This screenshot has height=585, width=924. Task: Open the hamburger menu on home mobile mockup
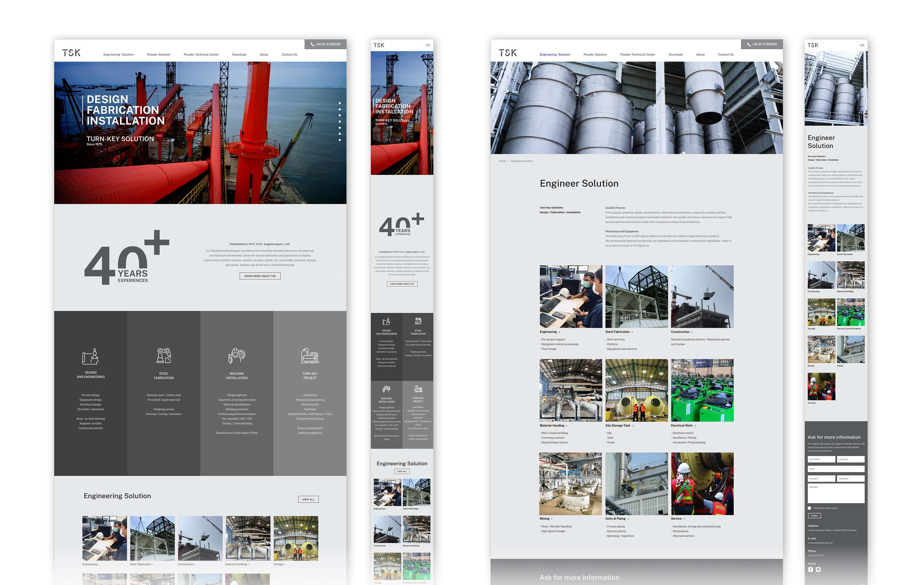click(428, 45)
